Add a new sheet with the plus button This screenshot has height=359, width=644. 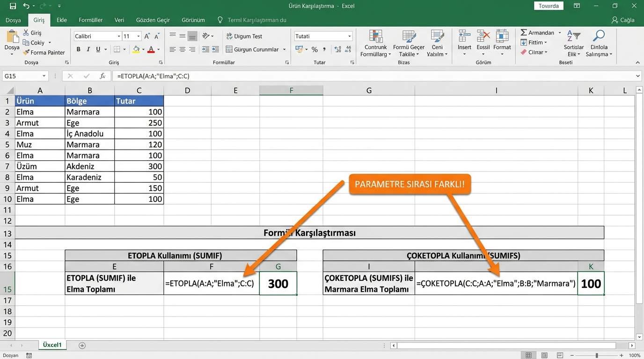[82, 345]
